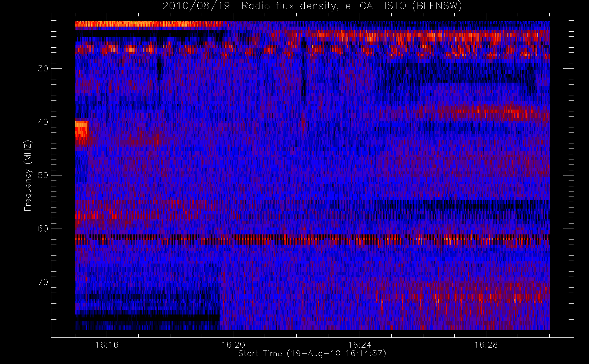Click the plot title 'Radio flux density, e-CALLISTO (BLENSW)'

[x=352, y=6]
